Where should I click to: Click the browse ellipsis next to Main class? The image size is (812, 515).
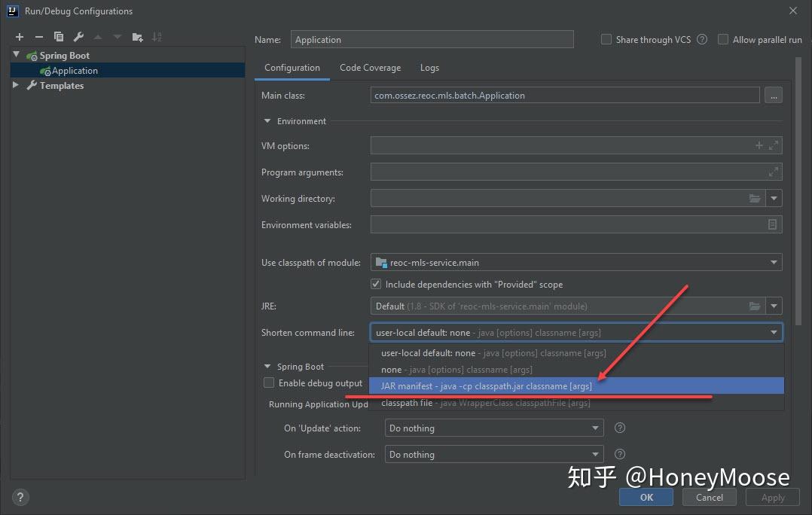773,94
